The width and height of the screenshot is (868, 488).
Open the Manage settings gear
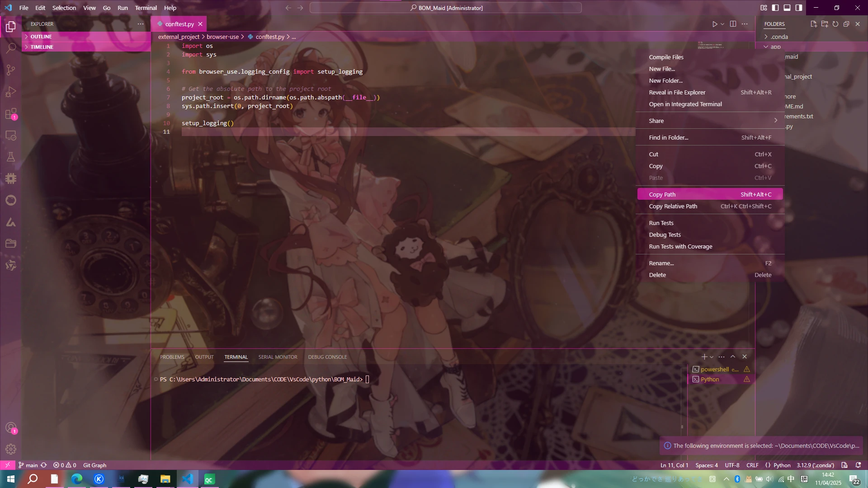[11, 449]
